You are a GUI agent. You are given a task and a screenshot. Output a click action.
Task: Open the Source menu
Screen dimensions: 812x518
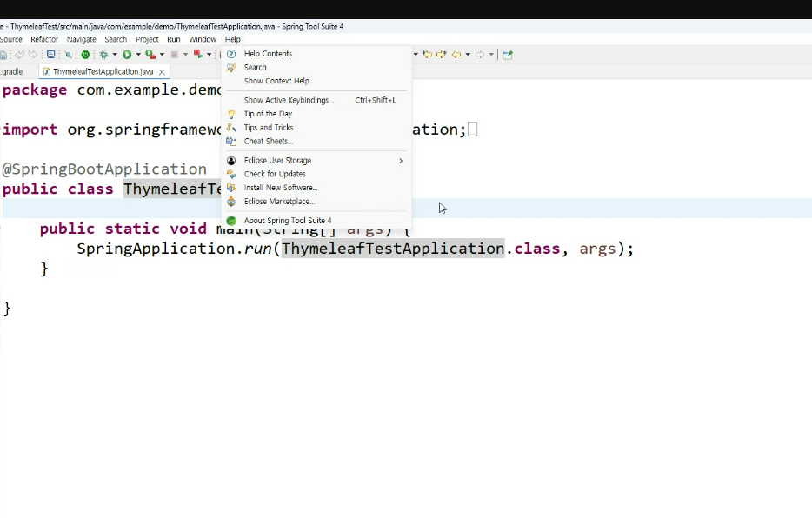tap(11, 39)
